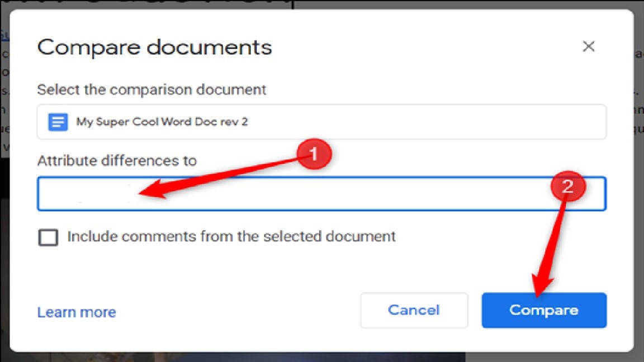Click the 'Attribute differences to' label
This screenshot has height=362, width=644.
[x=117, y=161]
